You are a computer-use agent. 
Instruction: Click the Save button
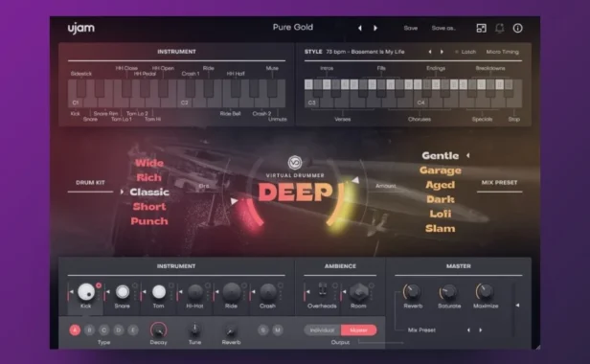(411, 28)
